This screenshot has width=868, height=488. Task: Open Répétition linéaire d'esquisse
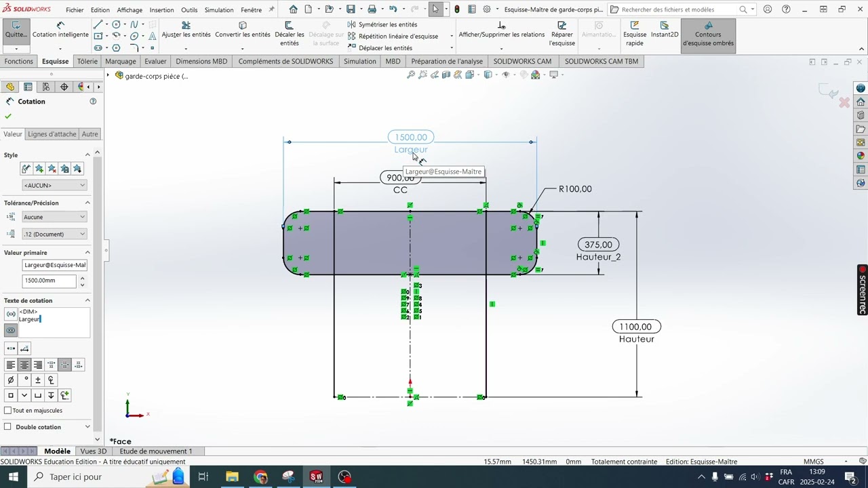click(392, 37)
